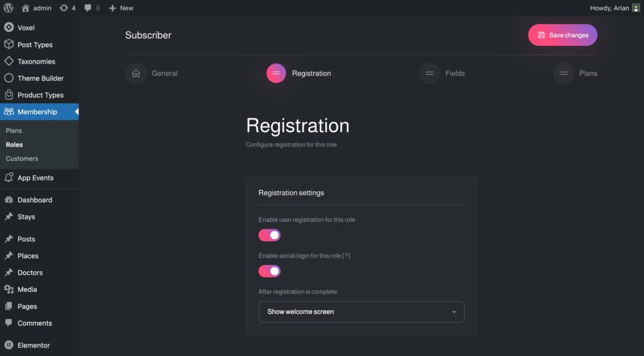Click the Fields step circle icon
Viewport: 644px width, 356px height.
(x=430, y=74)
